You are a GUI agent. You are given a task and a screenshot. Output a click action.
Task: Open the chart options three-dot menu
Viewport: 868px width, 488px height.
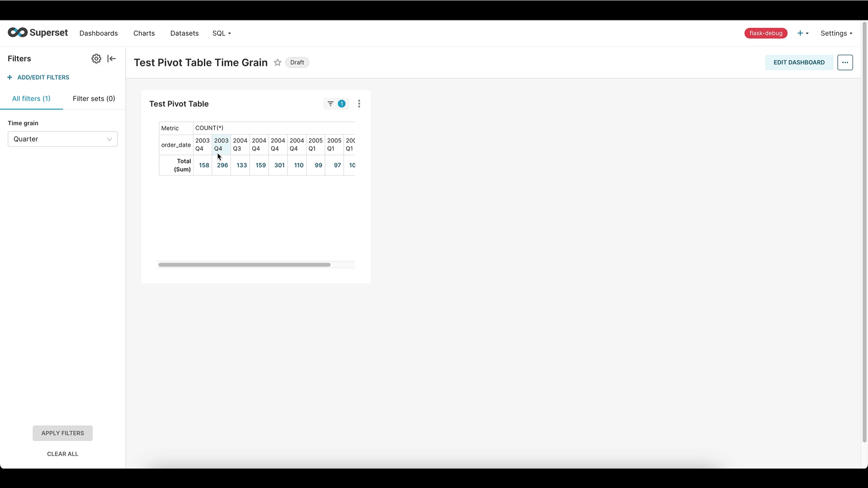click(359, 103)
